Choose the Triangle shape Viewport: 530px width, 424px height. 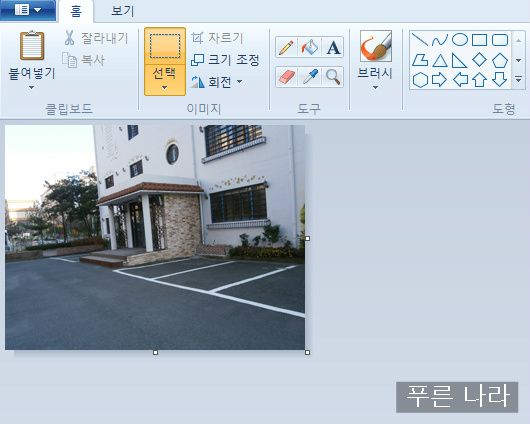(440, 60)
